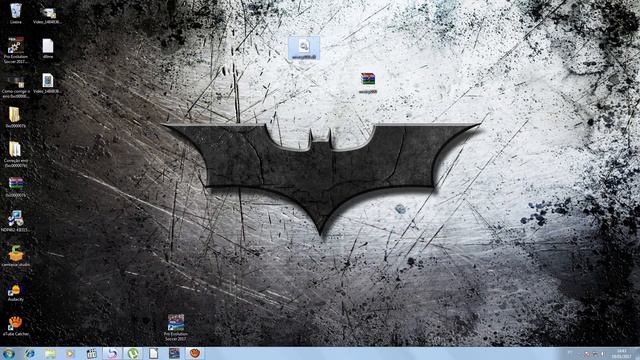The height and width of the screenshot is (360, 640).
Task: Open the Video_1484 file with film thumbnail
Action: 48,15
